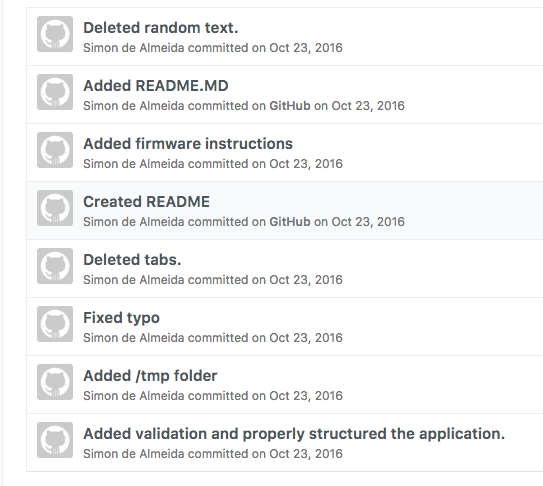Click avatar icon beside 'Created README' commit

(x=55, y=208)
